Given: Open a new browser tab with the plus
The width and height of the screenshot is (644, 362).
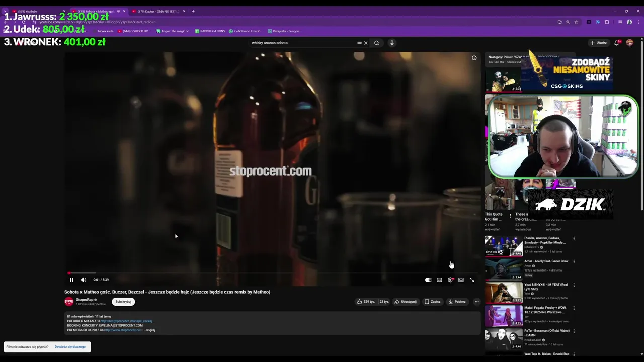Looking at the screenshot, I should (193, 11).
